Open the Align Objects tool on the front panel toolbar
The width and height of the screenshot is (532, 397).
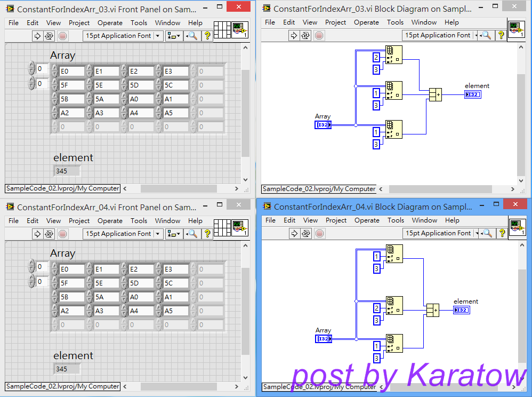tap(171, 36)
